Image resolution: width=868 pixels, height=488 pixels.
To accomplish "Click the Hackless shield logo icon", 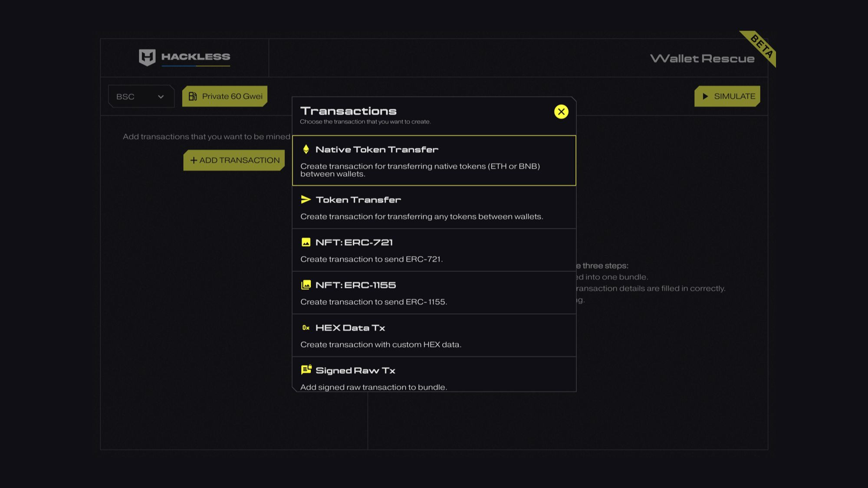I will click(147, 57).
